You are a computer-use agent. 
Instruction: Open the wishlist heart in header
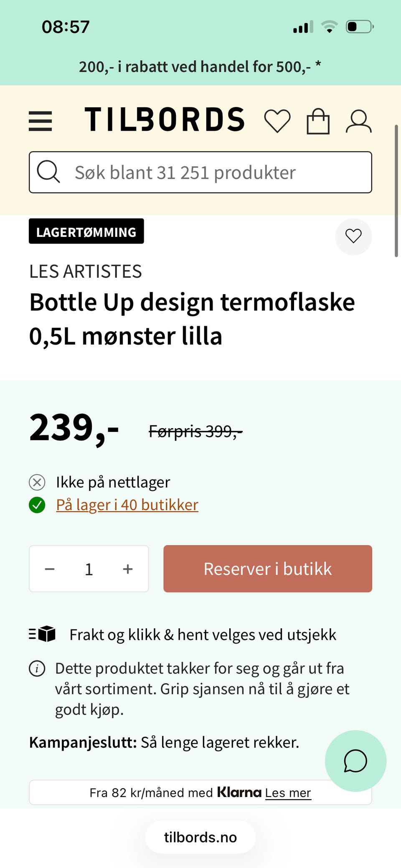coord(277,121)
